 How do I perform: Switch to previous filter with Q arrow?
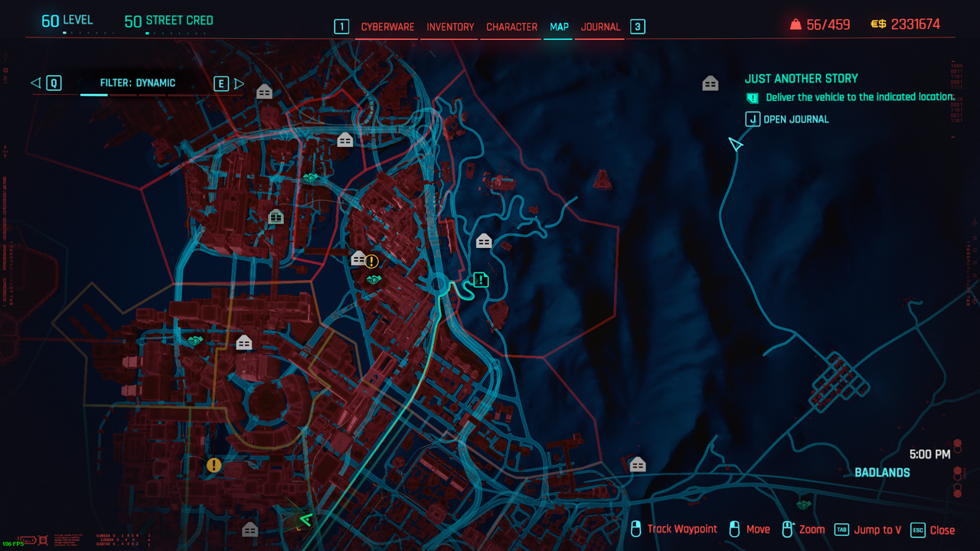(x=36, y=83)
